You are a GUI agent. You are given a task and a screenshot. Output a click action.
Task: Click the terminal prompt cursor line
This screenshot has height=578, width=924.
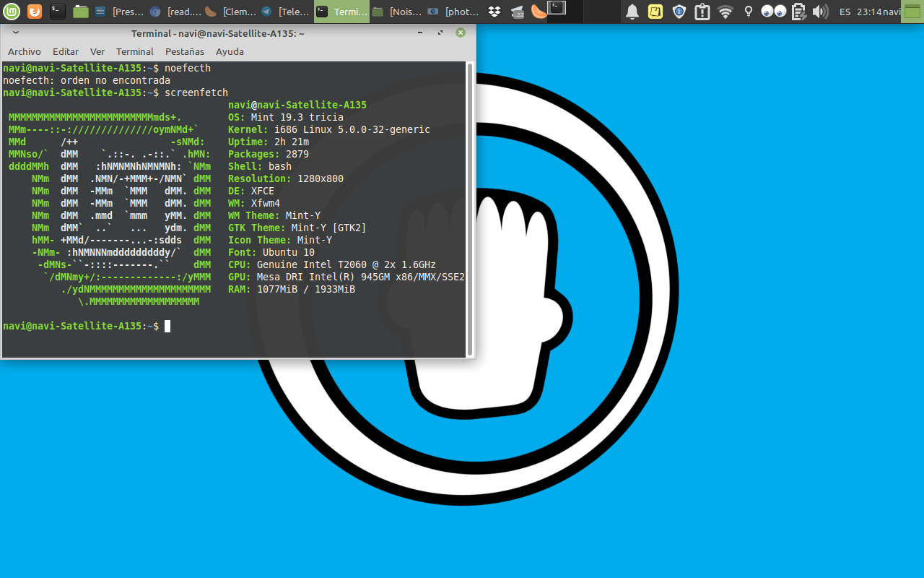[x=87, y=326]
